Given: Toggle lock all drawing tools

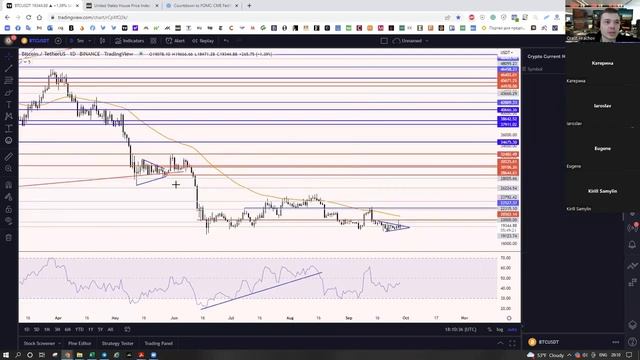Looking at the screenshot, I should (x=9, y=209).
